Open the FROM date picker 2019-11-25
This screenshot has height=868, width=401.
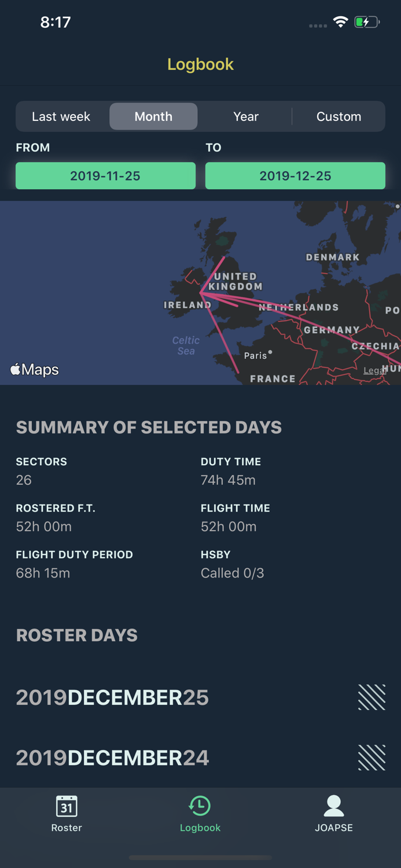pos(105,176)
